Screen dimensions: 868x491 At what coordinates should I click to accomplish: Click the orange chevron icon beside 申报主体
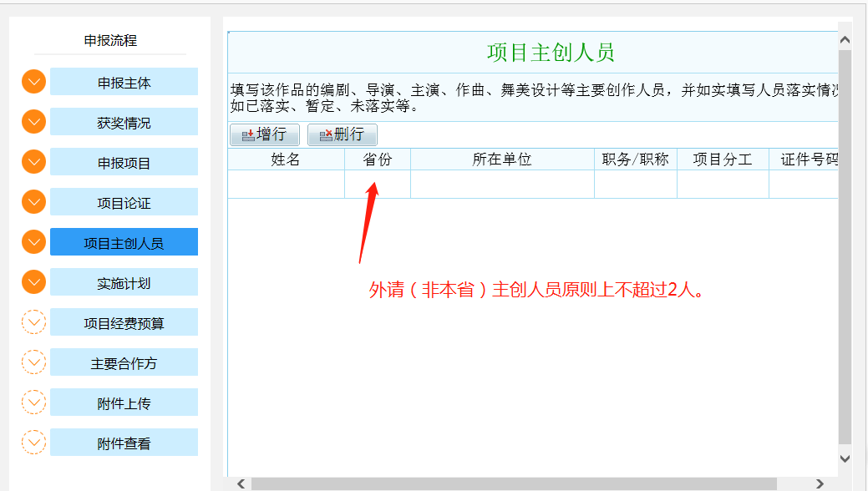[x=33, y=82]
